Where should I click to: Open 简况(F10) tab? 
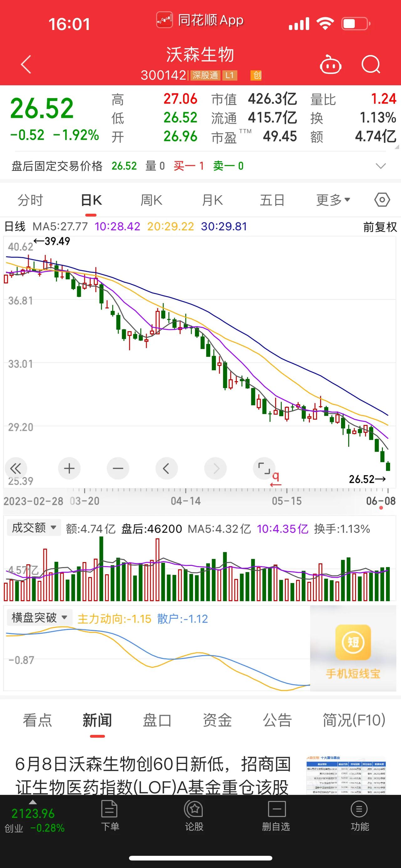(354, 720)
